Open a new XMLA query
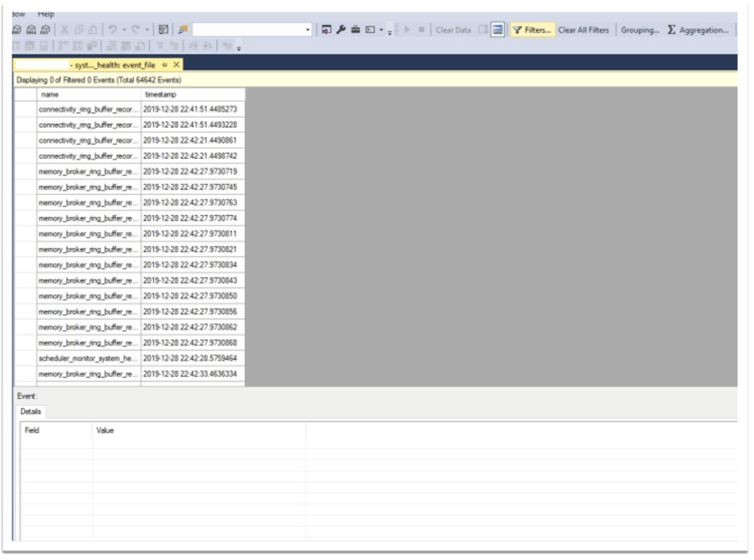754x560 pixels. (31, 30)
